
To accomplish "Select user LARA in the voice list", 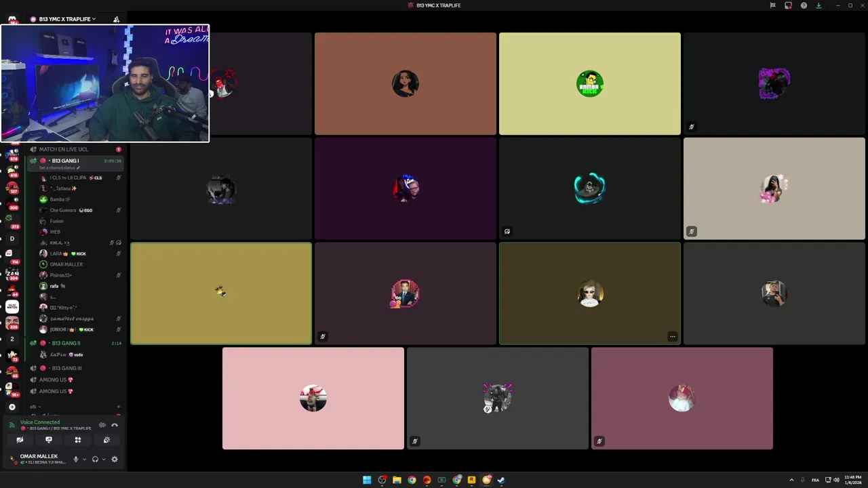I will click(80, 253).
